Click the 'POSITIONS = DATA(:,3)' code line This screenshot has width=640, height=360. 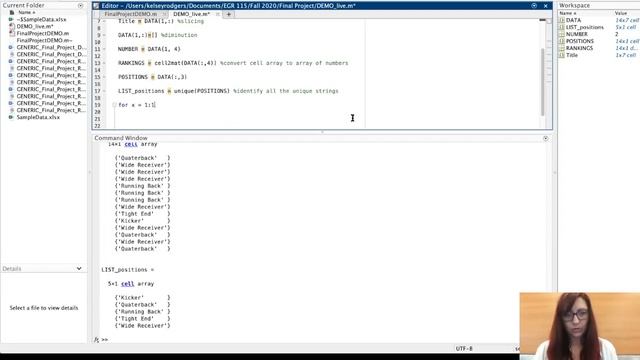152,77
